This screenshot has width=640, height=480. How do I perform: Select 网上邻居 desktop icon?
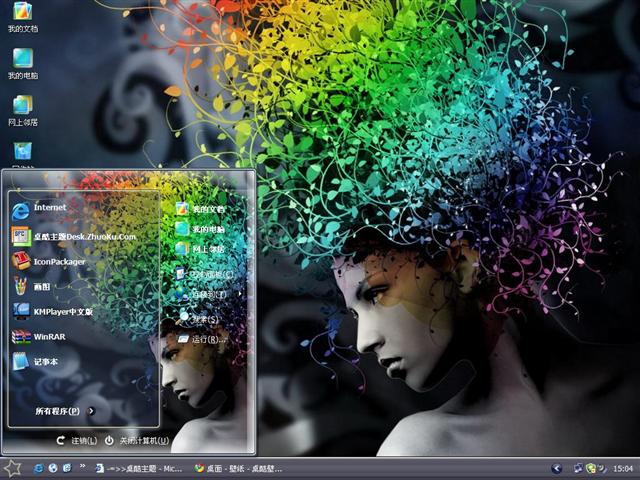coord(23,111)
